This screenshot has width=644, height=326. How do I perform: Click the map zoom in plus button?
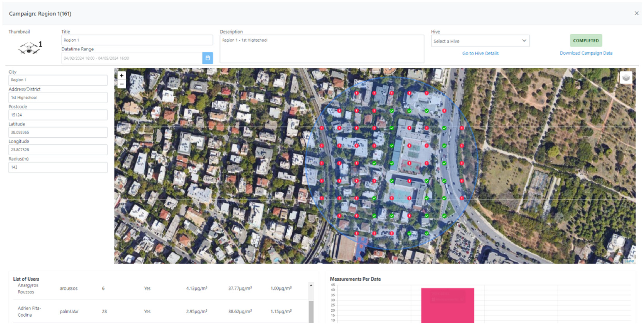click(x=121, y=76)
